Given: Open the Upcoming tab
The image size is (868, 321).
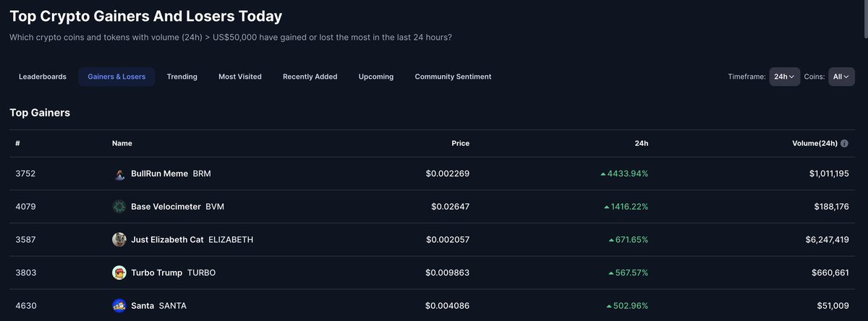Looking at the screenshot, I should pos(376,77).
